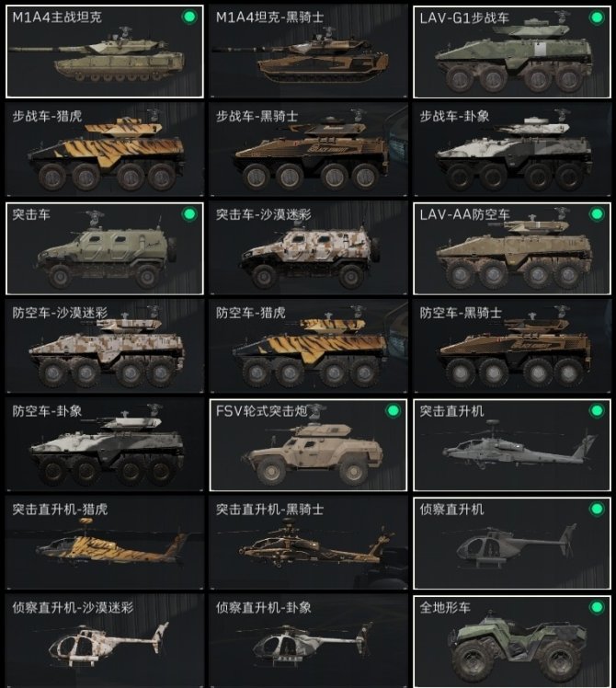Viewport: 616px width, 688px height.
Task: Pick the 侦察直升机-沙漠迷彩 skin
Action: pyautogui.click(x=105, y=641)
